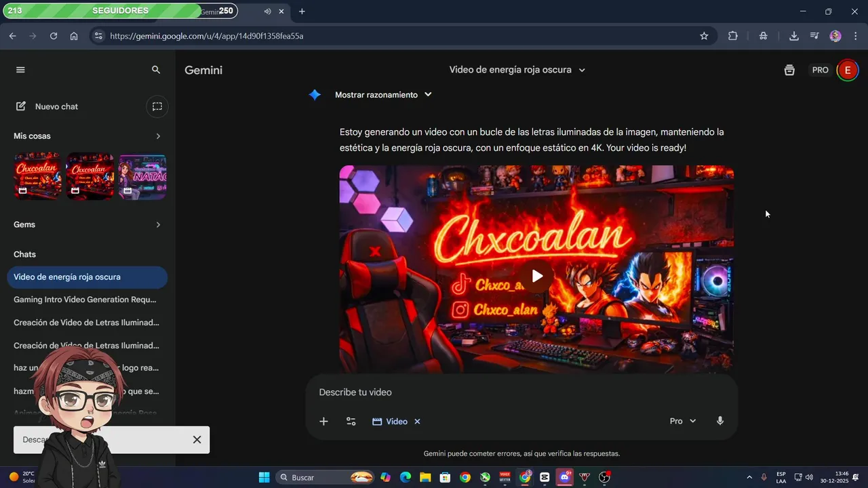Click the weather widget showing 20°C
Image resolution: width=868 pixels, height=488 pixels.
point(22,477)
